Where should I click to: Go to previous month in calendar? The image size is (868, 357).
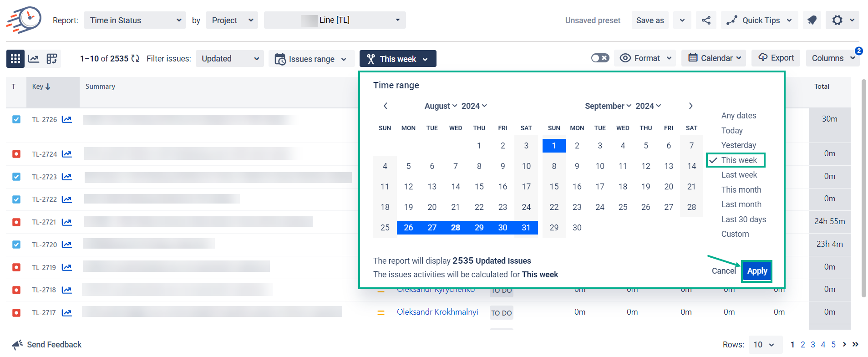tap(386, 106)
